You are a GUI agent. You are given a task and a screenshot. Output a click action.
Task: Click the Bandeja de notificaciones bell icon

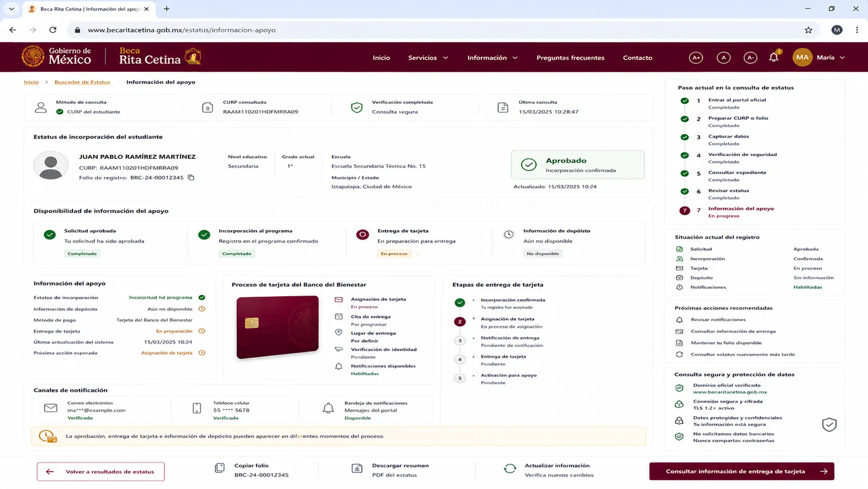point(328,408)
